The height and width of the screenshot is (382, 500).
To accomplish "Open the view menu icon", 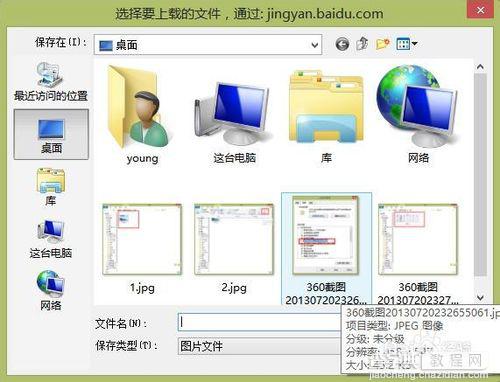I will tap(406, 44).
